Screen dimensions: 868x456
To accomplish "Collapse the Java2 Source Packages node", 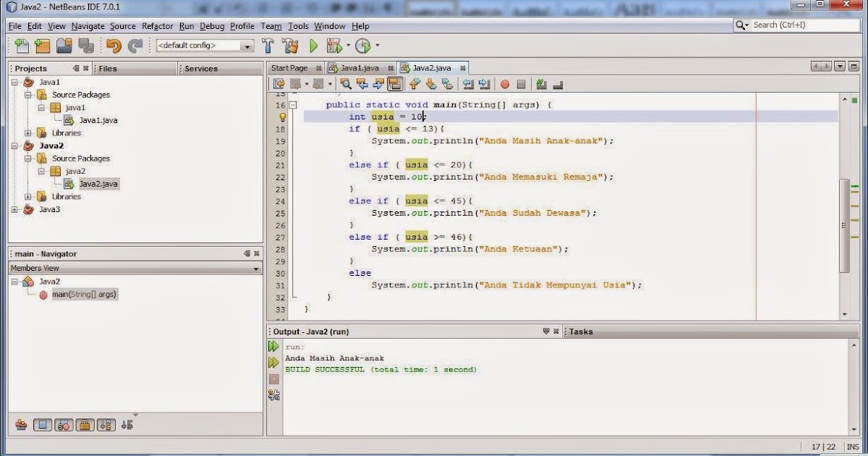I will 27,158.
